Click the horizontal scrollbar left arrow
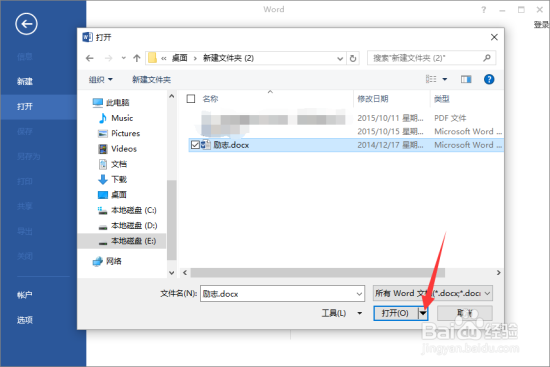 (x=185, y=273)
